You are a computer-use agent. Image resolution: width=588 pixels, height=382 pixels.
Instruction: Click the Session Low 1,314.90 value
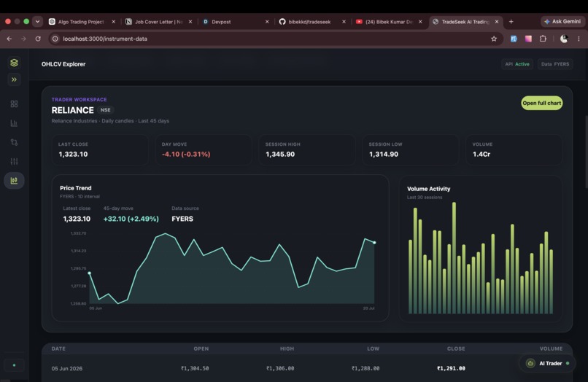point(384,154)
